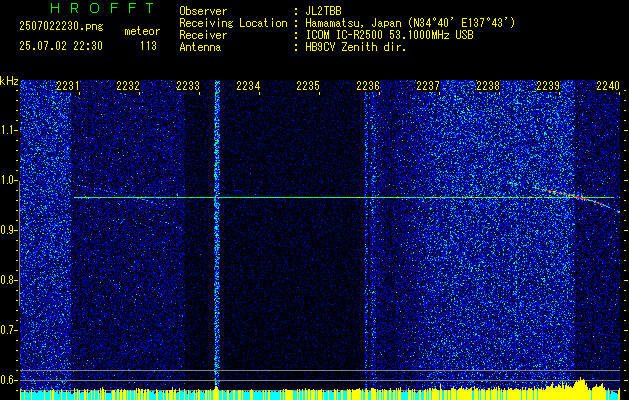The height and width of the screenshot is (400, 629).
Task: Click the 0.9 kHz axis label
Action: point(8,230)
